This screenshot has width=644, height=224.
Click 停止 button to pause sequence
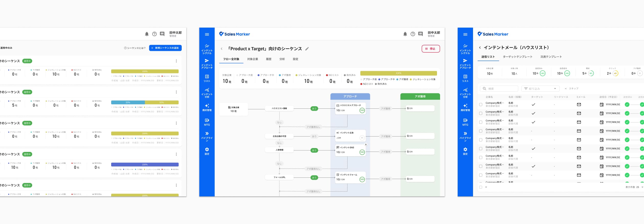click(431, 49)
